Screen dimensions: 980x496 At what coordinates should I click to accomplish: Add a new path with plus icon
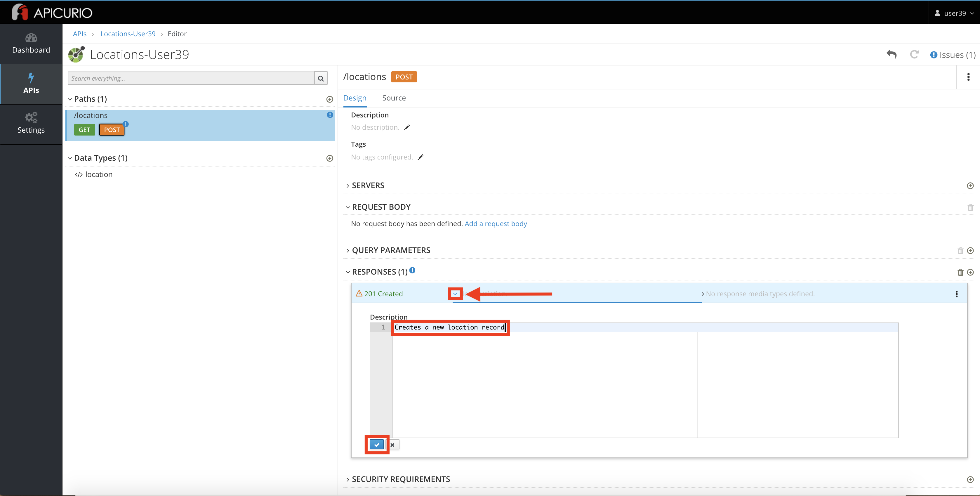[x=330, y=99]
